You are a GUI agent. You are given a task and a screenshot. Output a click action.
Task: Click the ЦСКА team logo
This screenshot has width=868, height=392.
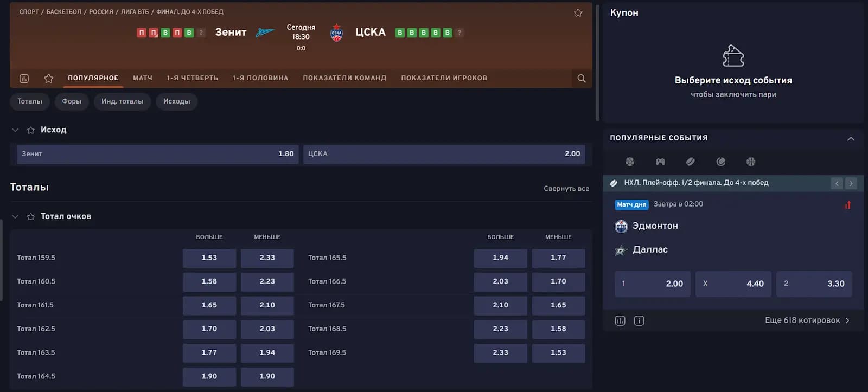(337, 33)
